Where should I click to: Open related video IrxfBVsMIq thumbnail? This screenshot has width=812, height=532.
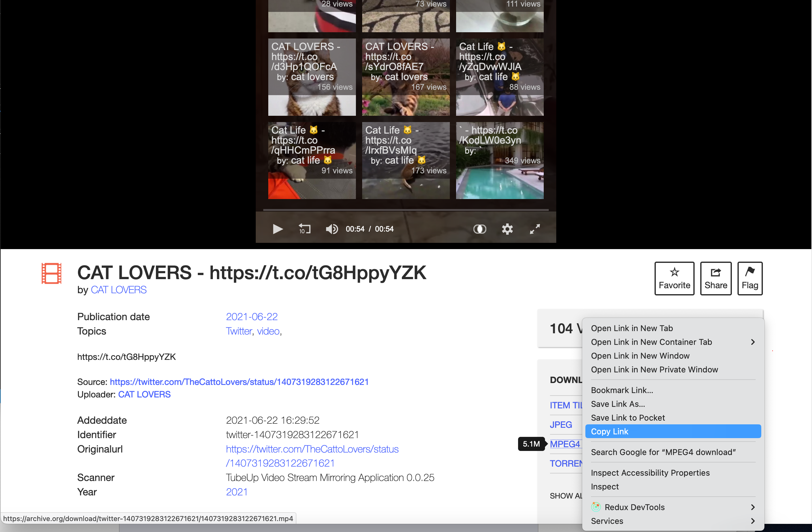click(x=406, y=160)
